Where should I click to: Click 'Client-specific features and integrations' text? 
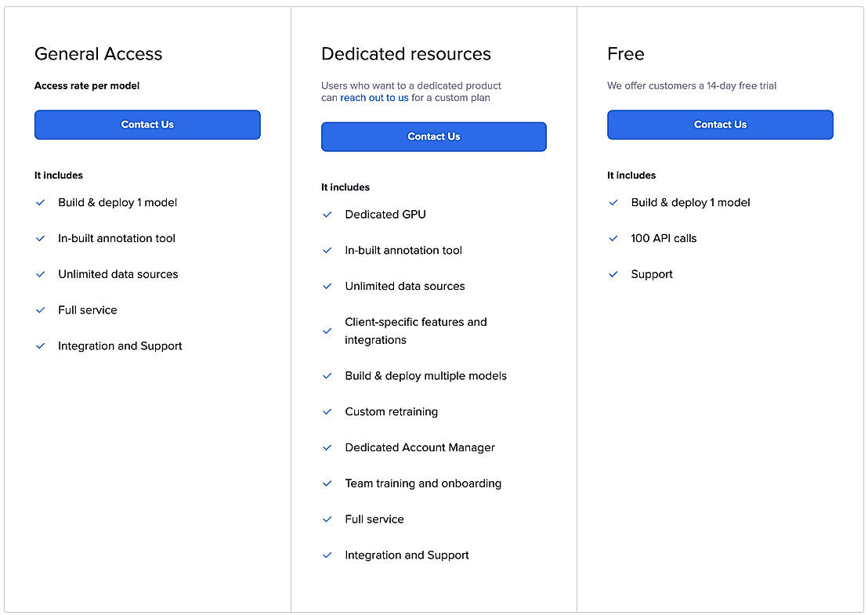pyautogui.click(x=416, y=331)
